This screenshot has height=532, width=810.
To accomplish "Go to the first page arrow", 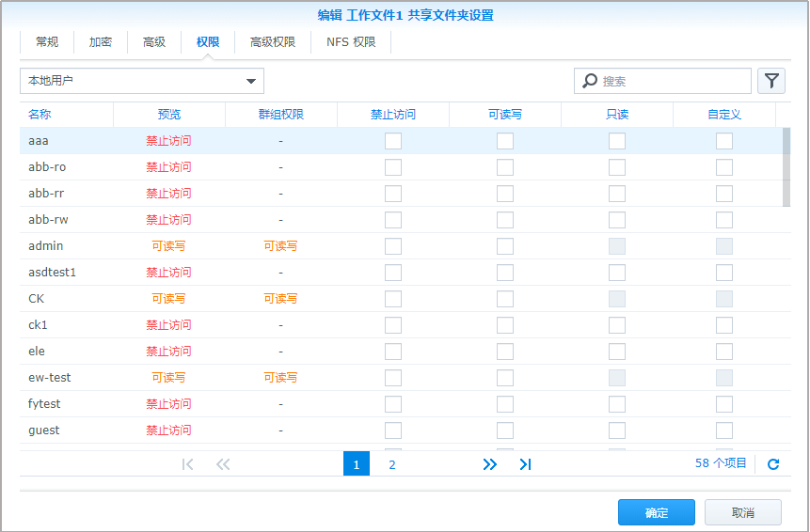I will 187,464.
